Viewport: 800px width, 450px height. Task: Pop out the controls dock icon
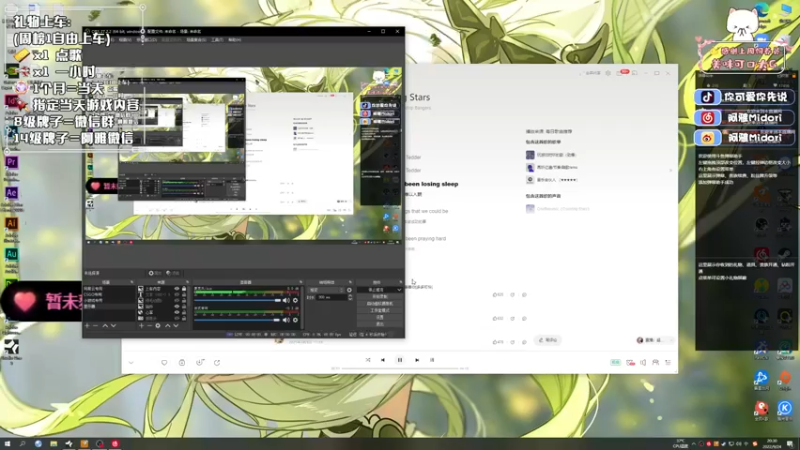pos(401,282)
